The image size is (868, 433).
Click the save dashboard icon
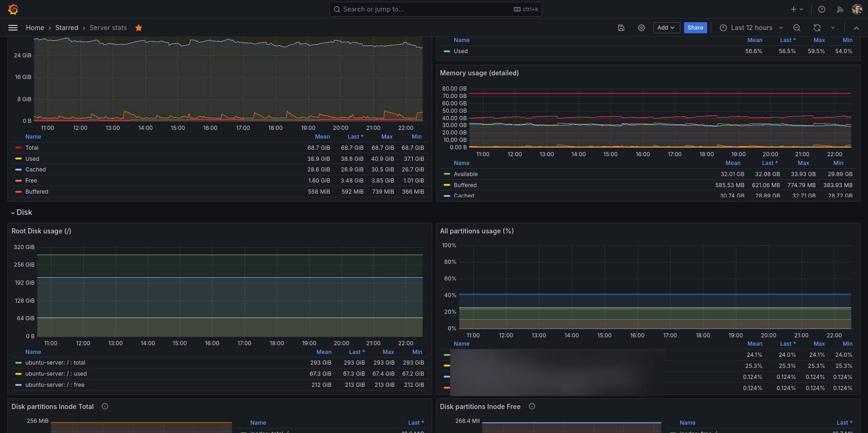(x=621, y=28)
